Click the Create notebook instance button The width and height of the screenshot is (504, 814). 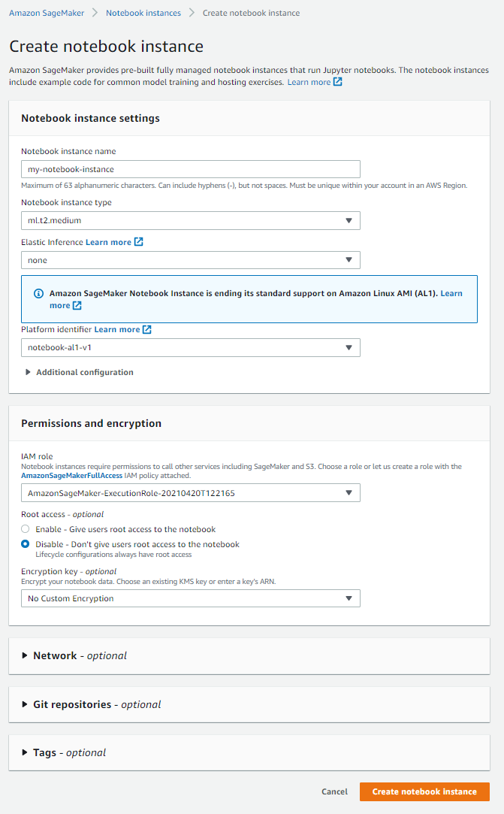pos(424,791)
